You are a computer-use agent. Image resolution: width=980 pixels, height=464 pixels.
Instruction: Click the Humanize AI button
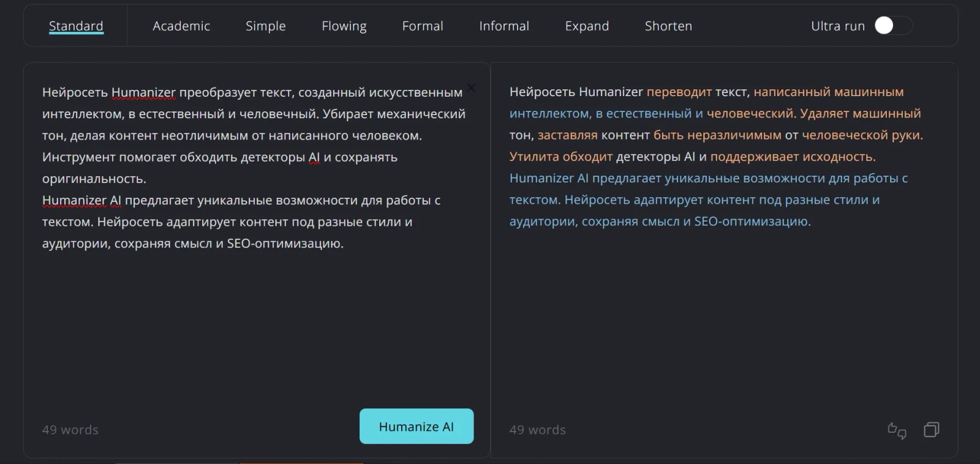(417, 426)
